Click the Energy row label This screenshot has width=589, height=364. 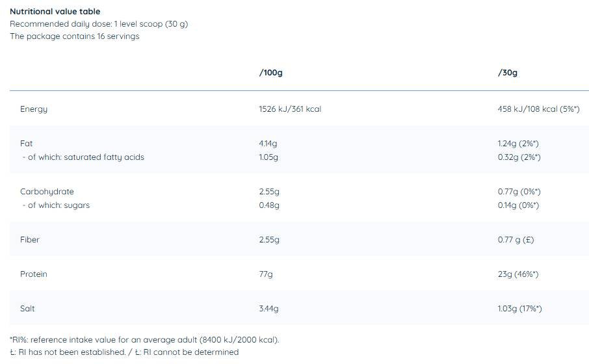point(34,109)
